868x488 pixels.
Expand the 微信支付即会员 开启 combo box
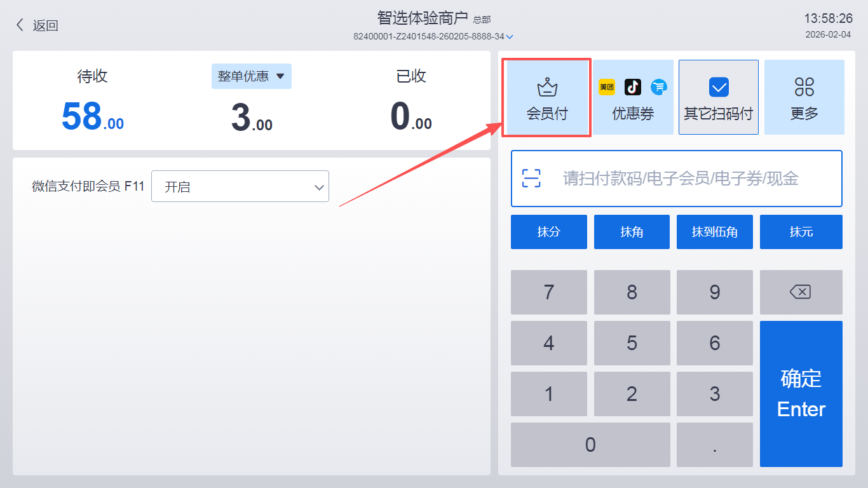coord(240,187)
